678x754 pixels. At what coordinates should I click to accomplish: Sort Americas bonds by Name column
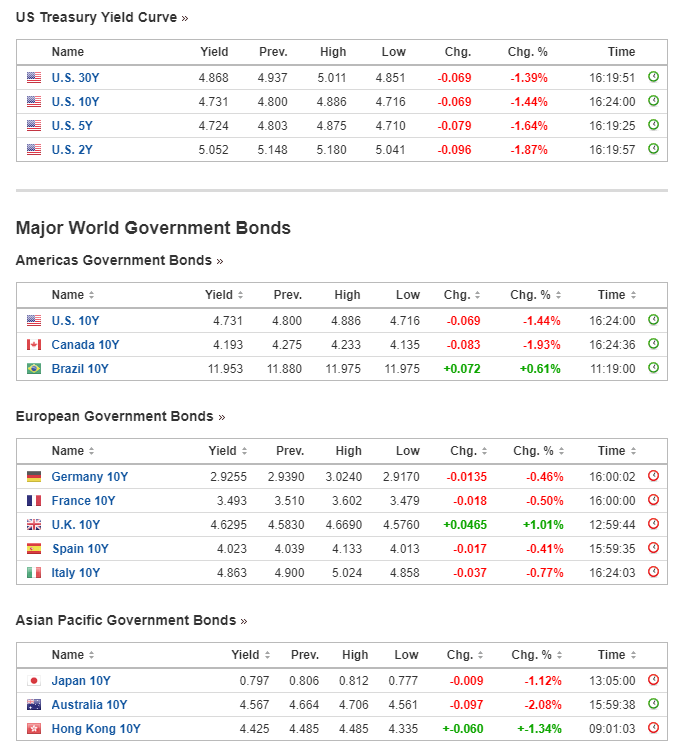click(x=73, y=295)
